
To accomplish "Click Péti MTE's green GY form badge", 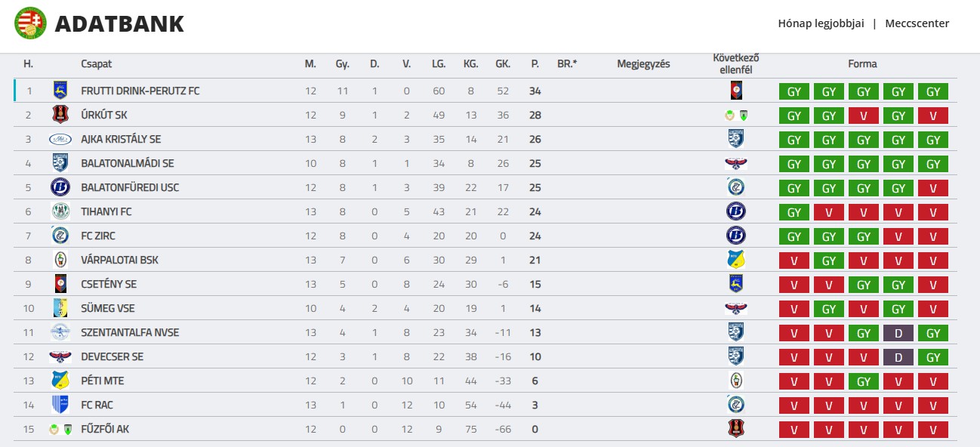I will (864, 381).
